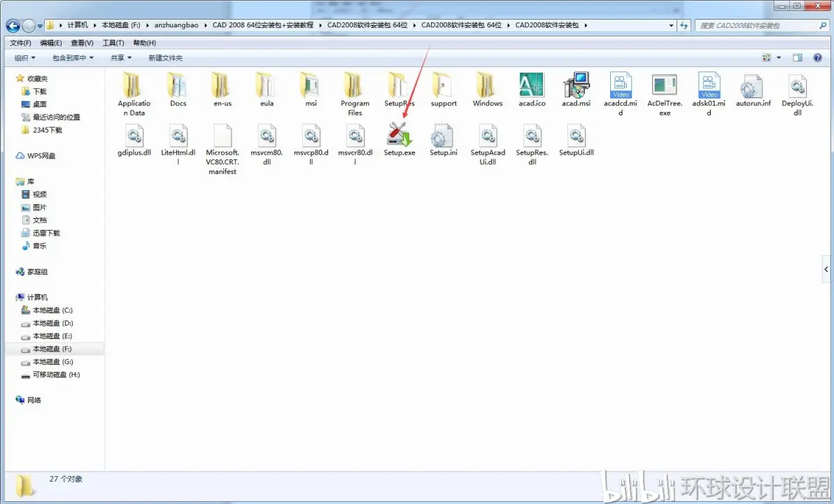Select the acad.msi installer package
Image resolution: width=834 pixels, height=504 pixels.
[x=576, y=85]
